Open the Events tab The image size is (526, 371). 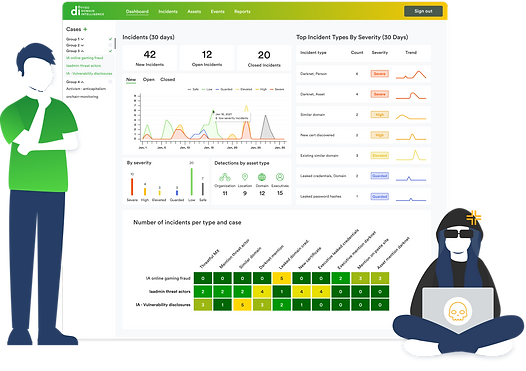pos(218,11)
